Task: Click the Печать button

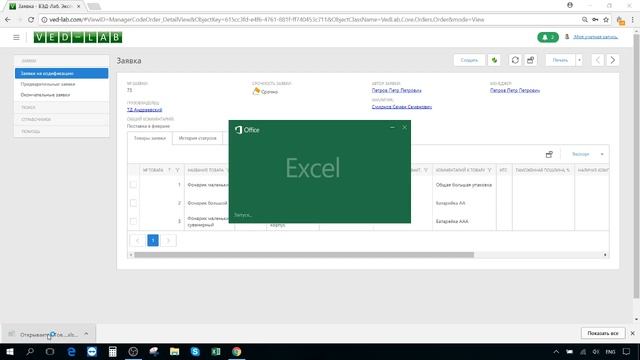Action: point(560,60)
